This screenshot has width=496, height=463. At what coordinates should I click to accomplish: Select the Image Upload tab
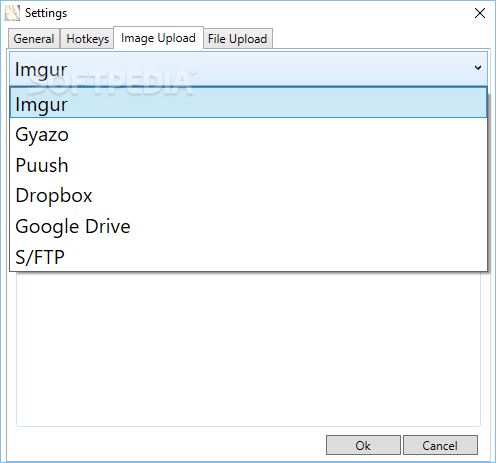pos(159,38)
